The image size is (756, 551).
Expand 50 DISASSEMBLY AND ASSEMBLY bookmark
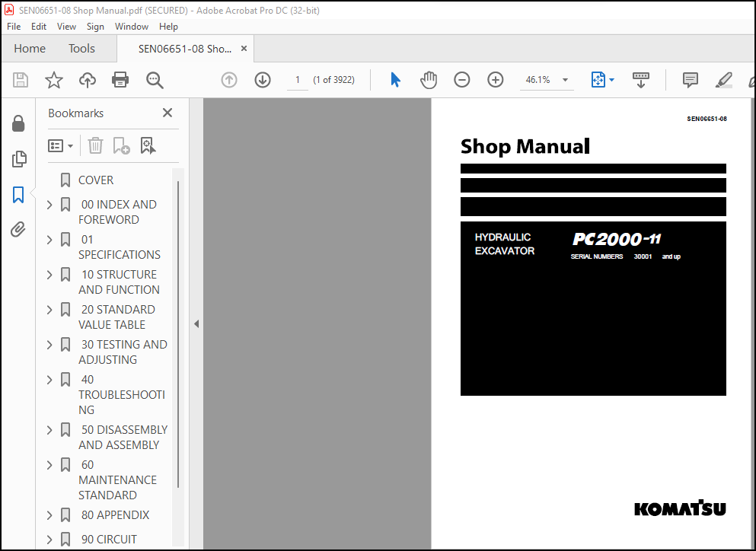(49, 430)
